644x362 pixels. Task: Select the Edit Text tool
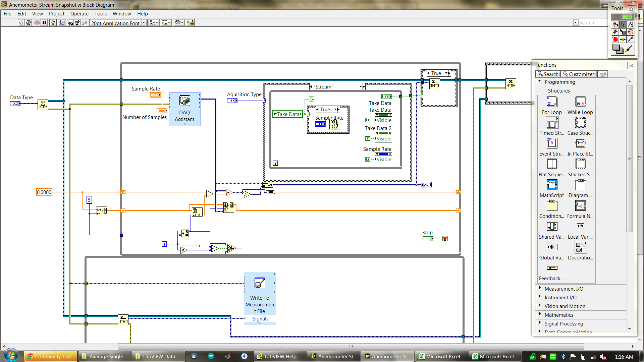pyautogui.click(x=631, y=24)
